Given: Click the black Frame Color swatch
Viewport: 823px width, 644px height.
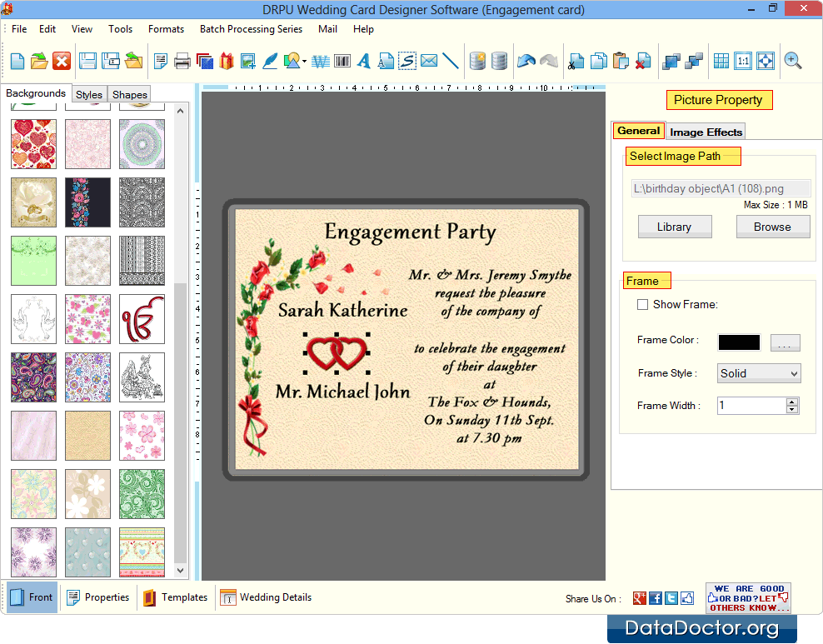Looking at the screenshot, I should tap(739, 342).
